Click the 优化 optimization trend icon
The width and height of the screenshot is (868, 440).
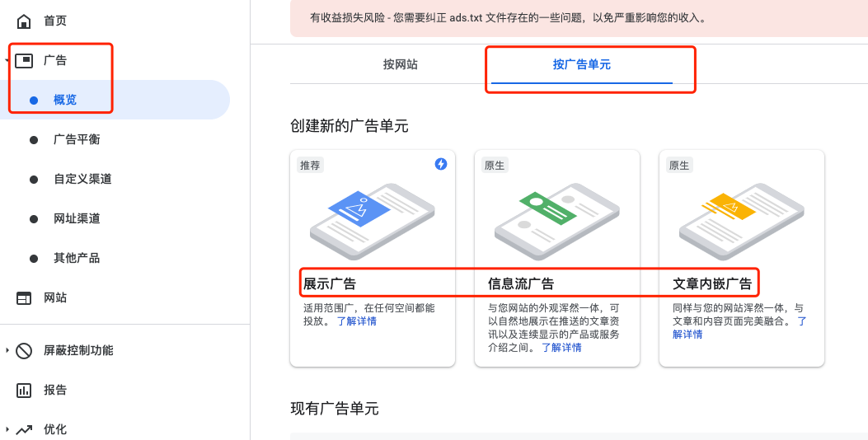24,429
